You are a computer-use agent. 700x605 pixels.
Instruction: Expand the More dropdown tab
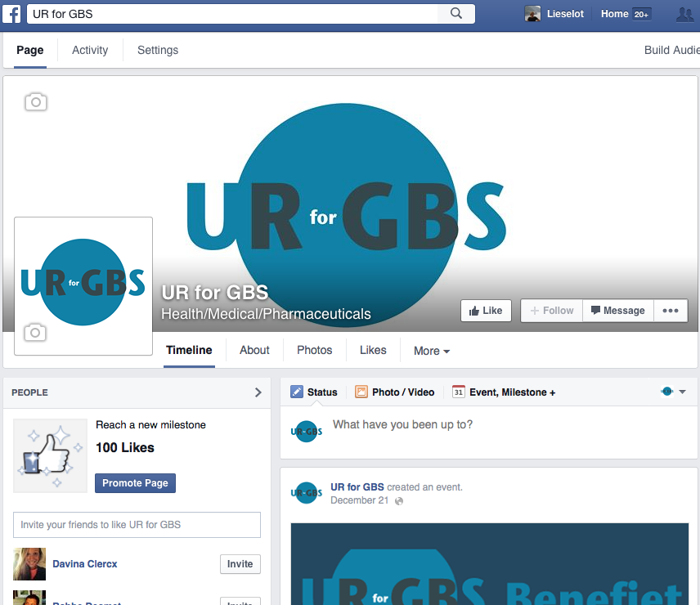[431, 351]
